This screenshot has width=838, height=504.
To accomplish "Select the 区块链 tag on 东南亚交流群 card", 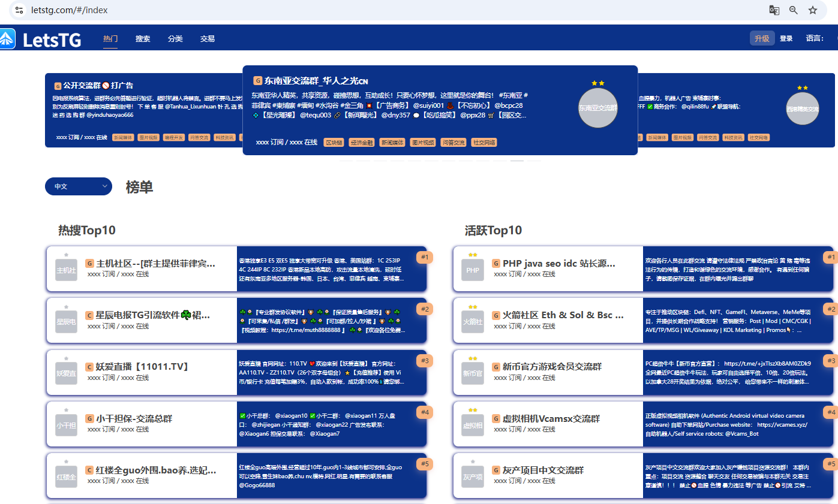I will pyautogui.click(x=334, y=143).
